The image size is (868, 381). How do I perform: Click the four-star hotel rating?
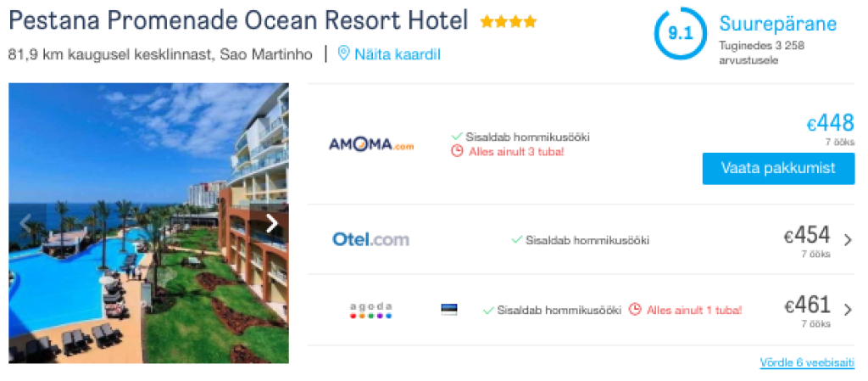(x=508, y=21)
